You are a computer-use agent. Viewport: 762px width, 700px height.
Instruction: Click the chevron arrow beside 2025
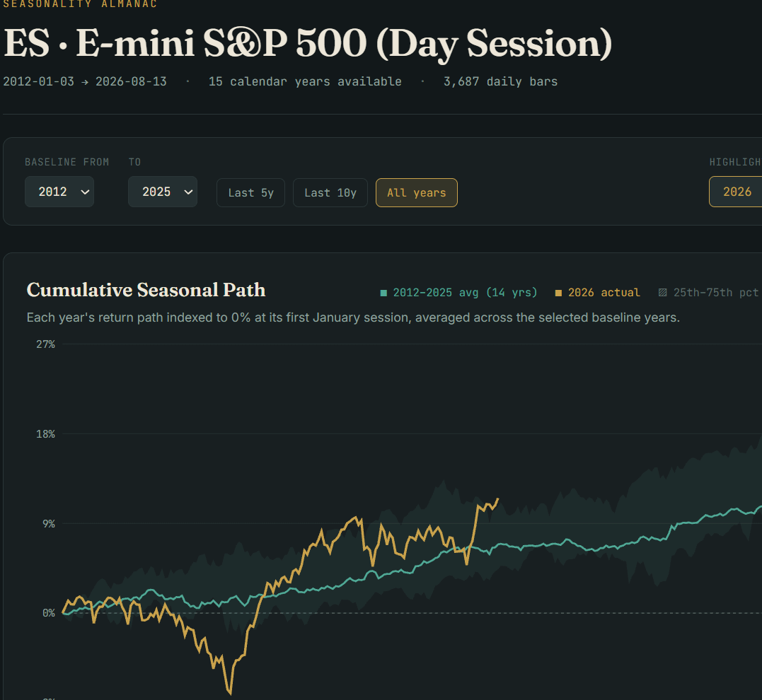click(x=189, y=192)
